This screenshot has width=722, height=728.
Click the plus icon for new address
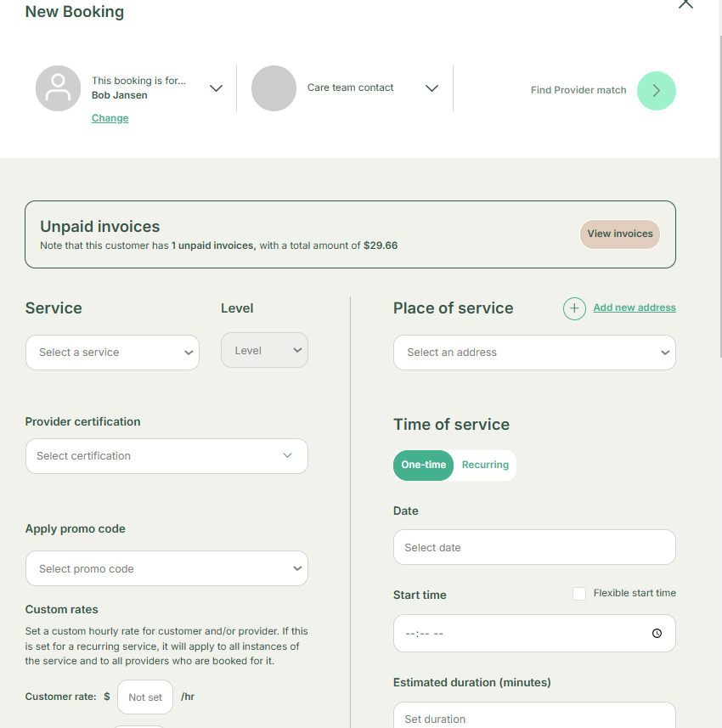(x=574, y=308)
